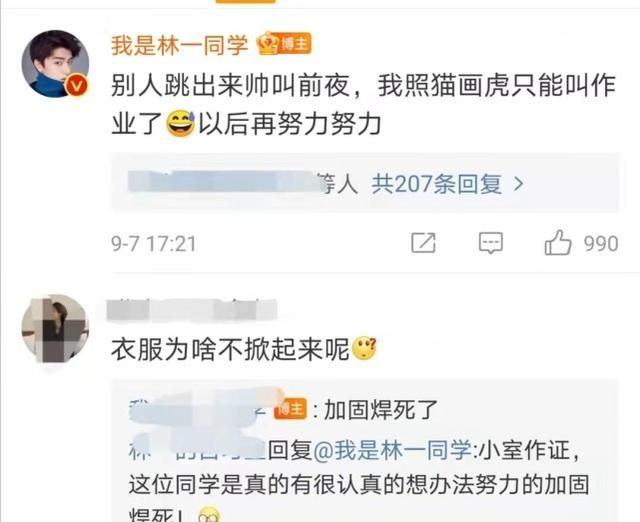Viewport: 640px width, 522px height.
Task: Click the 博主 tag in nested reply
Action: tap(291, 409)
